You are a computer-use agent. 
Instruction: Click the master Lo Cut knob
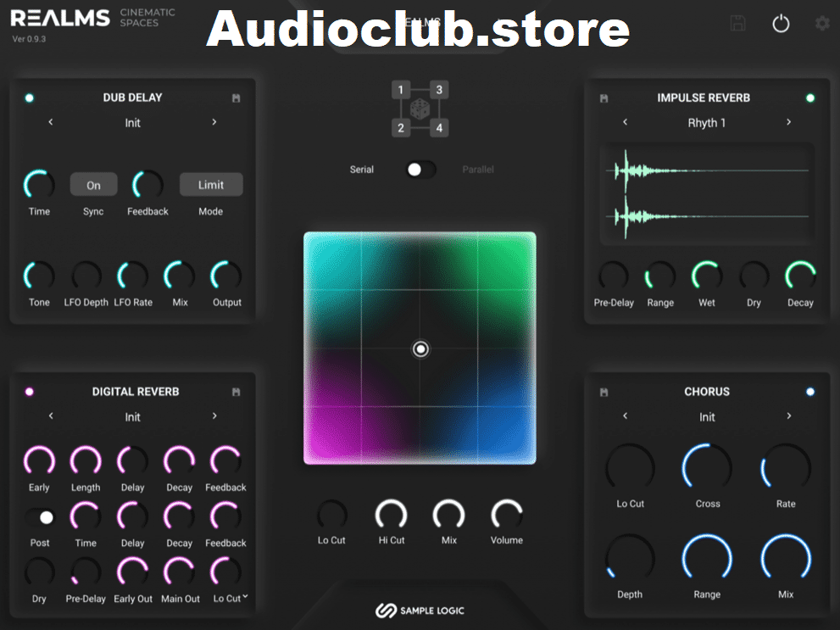coord(331,516)
